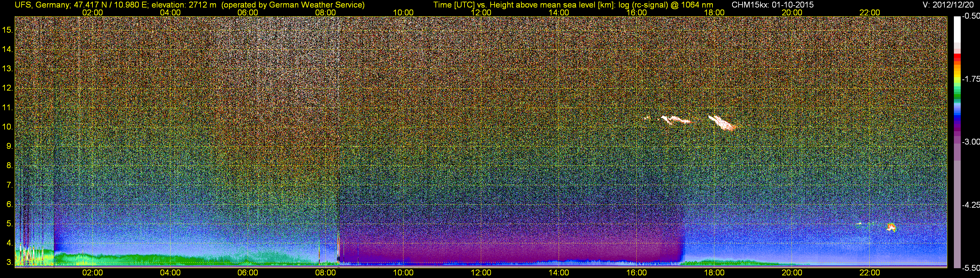This screenshot has width=980, height=278.
Task: Click the 6 km height axis label
Action: click(9, 204)
